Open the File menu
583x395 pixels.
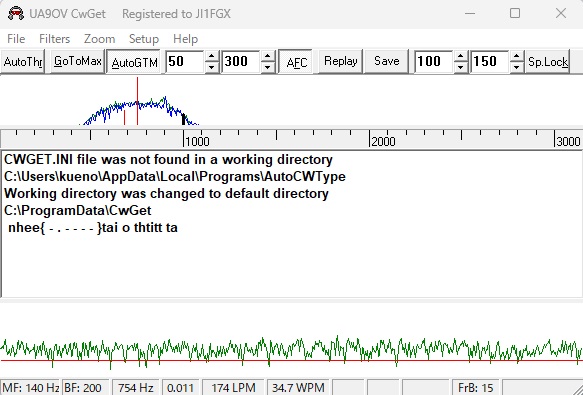[16, 39]
